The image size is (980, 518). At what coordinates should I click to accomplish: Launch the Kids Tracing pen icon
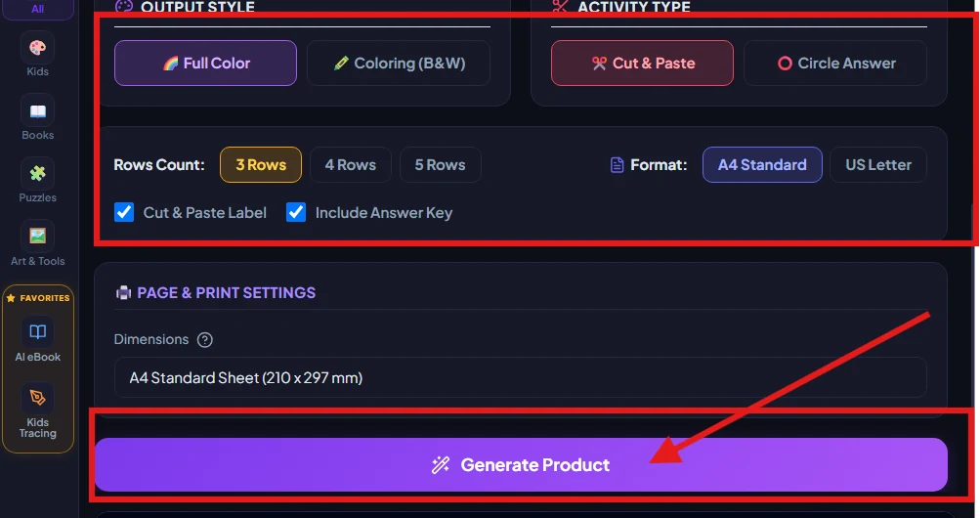tap(37, 398)
